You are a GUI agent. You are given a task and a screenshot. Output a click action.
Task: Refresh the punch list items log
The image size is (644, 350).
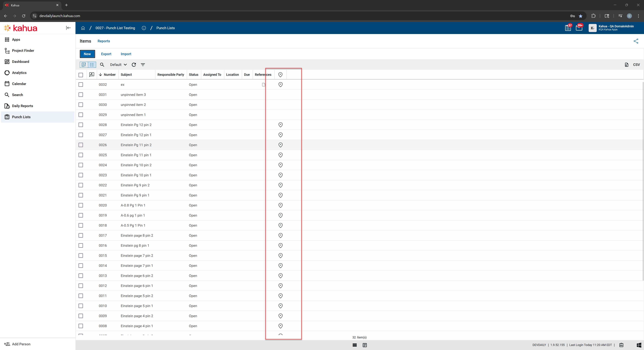(134, 65)
